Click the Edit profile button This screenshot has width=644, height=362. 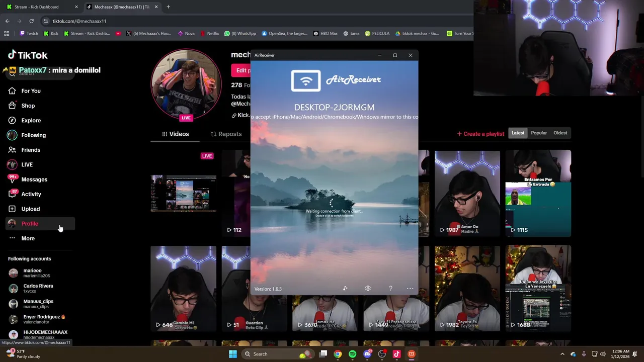(241, 70)
